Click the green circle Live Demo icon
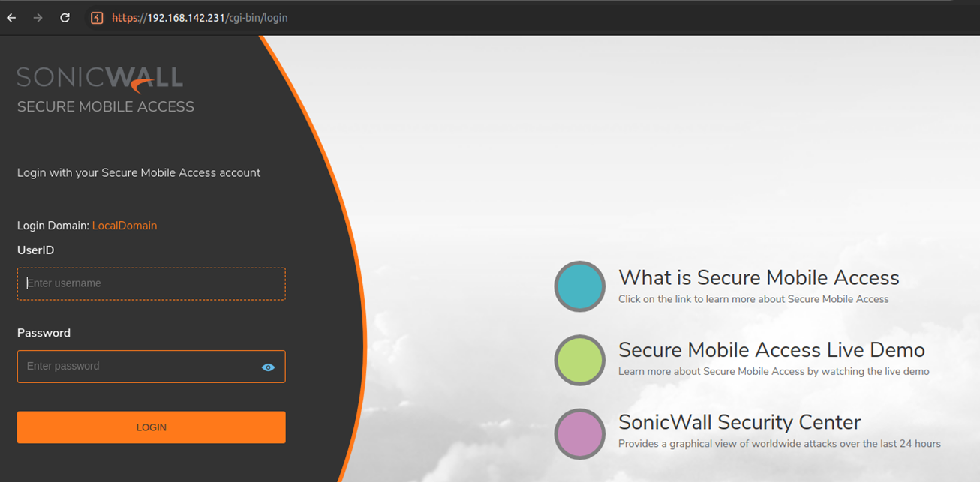Viewport: 980px width, 482px height. (580, 361)
